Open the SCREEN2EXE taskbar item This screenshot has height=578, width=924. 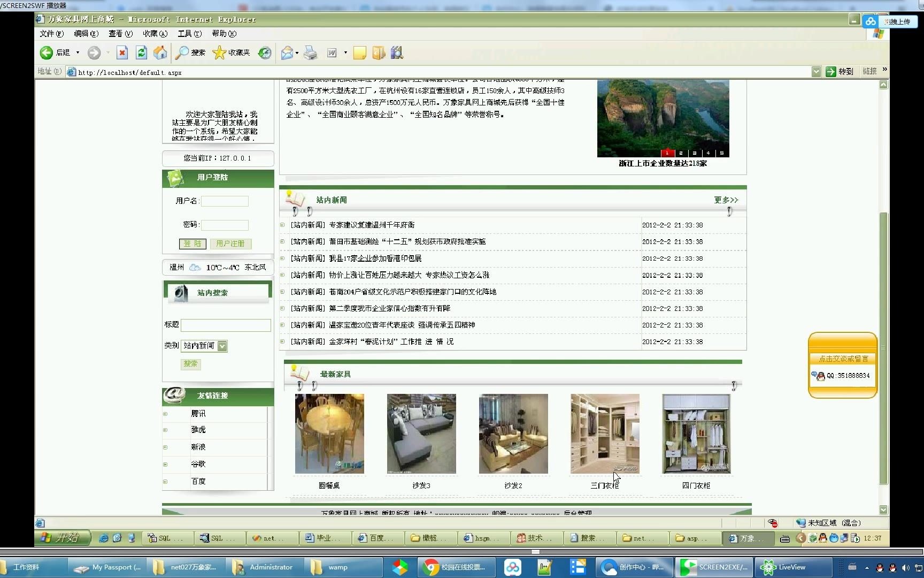point(715,567)
